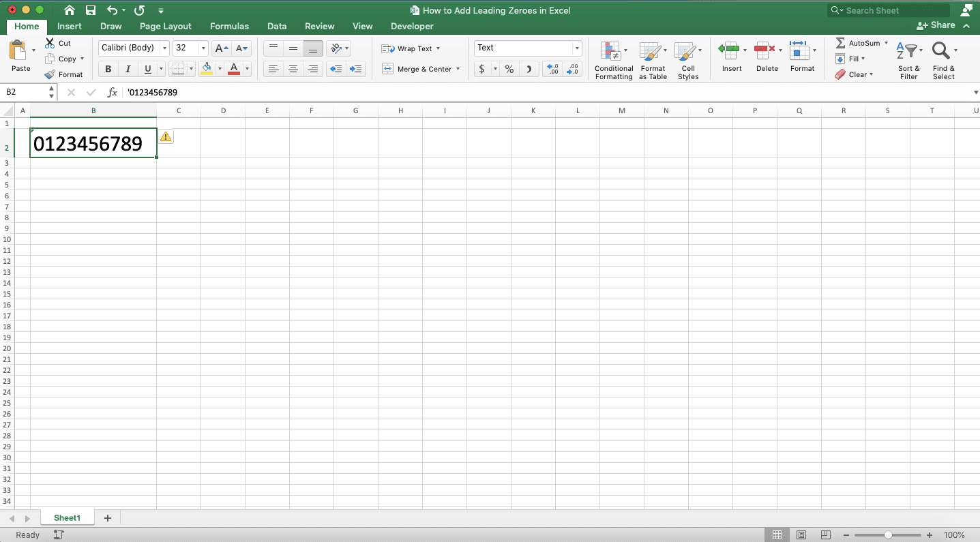Open the Clear dropdown
Screen dimensions: 980x542
coord(855,74)
